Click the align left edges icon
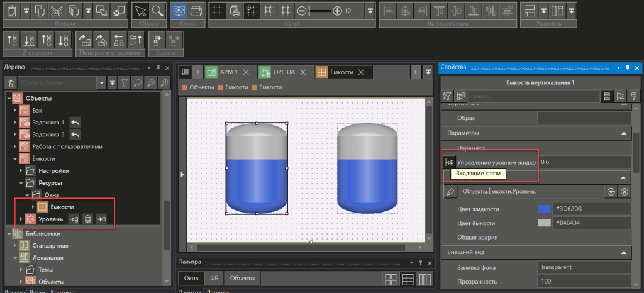644x293 pixels. click(x=389, y=11)
